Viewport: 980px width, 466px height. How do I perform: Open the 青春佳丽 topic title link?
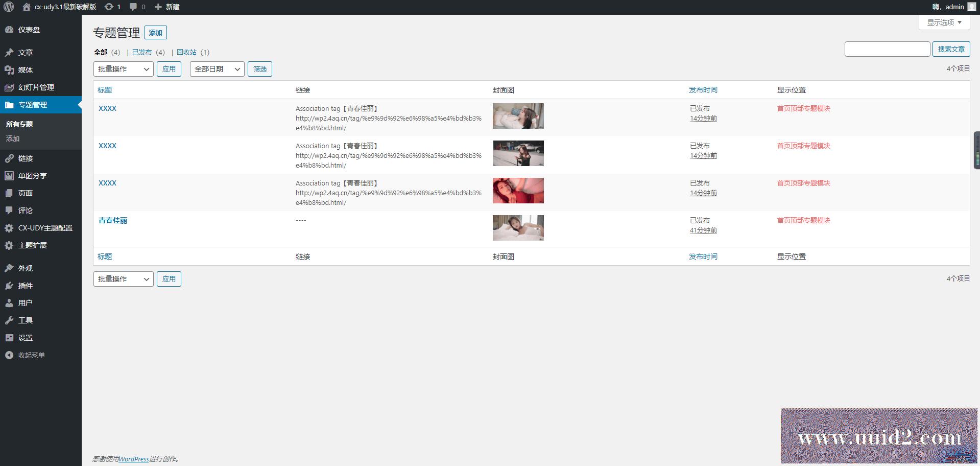[113, 220]
